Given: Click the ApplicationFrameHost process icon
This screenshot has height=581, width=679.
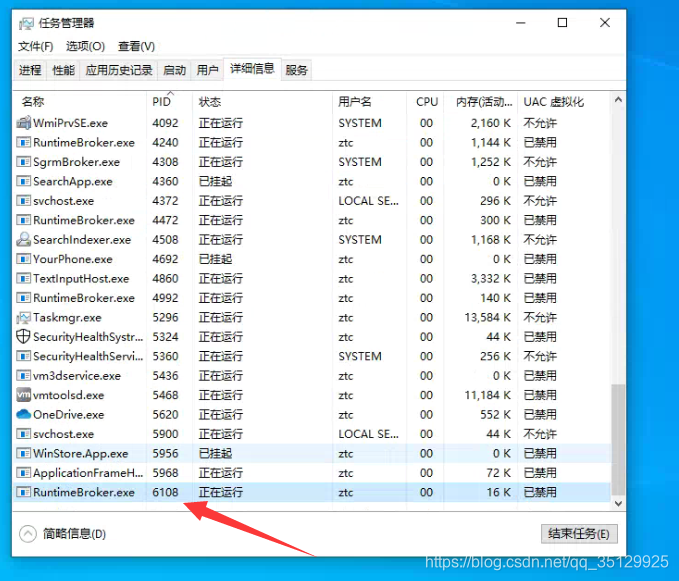Looking at the screenshot, I should (x=23, y=472).
